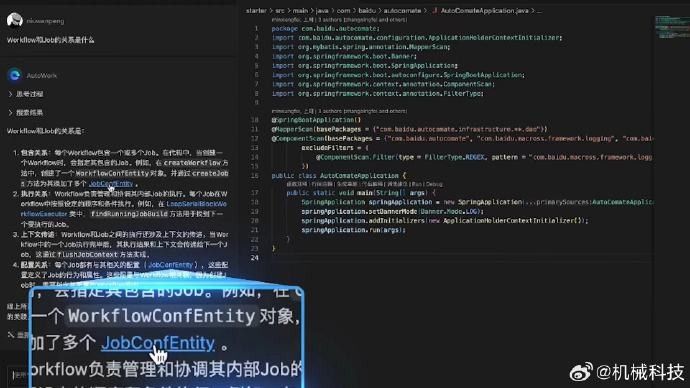Click the new SpringApplication code line

click(477, 202)
